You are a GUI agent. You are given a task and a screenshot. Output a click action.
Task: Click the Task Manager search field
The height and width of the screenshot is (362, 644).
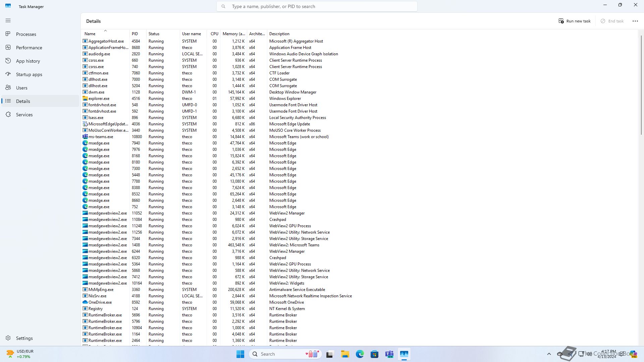point(317,6)
